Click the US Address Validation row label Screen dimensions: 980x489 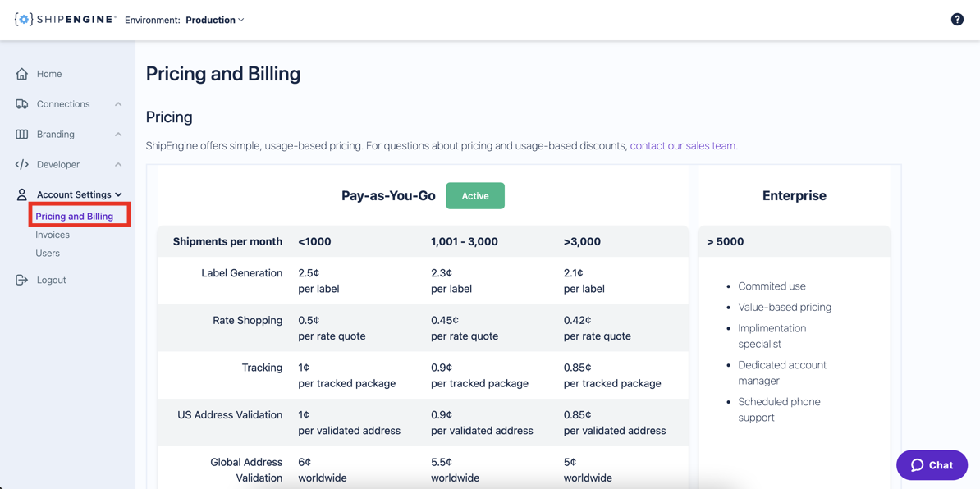pyautogui.click(x=230, y=414)
